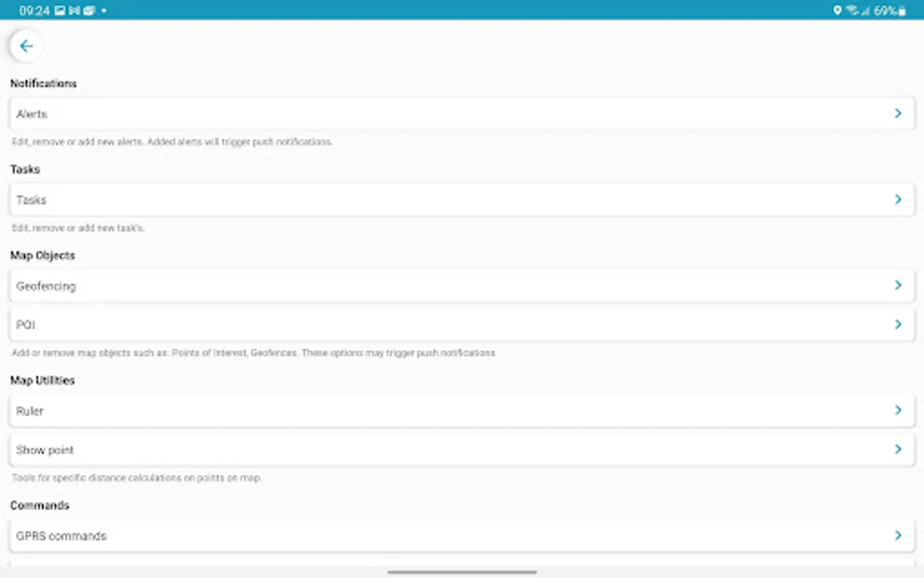The height and width of the screenshot is (578, 924).
Task: Expand the Ruler item via its chevron
Action: (898, 410)
